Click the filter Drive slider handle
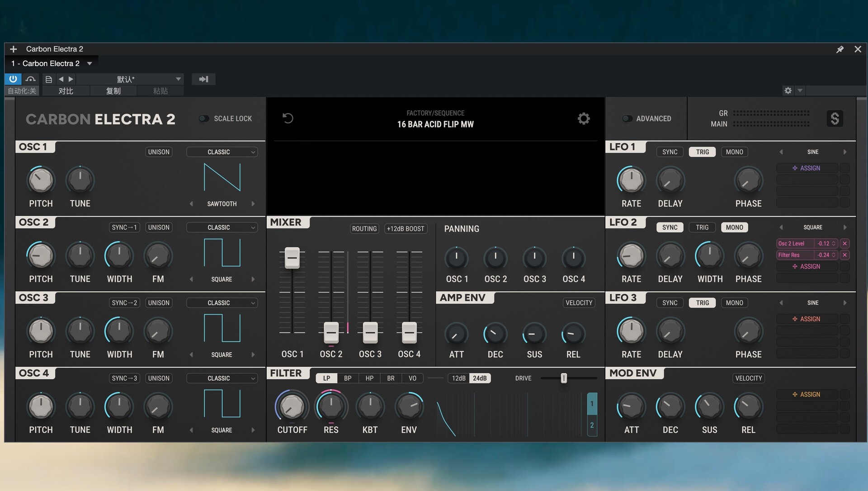Screen dimensions: 868x491 [x=564, y=378]
